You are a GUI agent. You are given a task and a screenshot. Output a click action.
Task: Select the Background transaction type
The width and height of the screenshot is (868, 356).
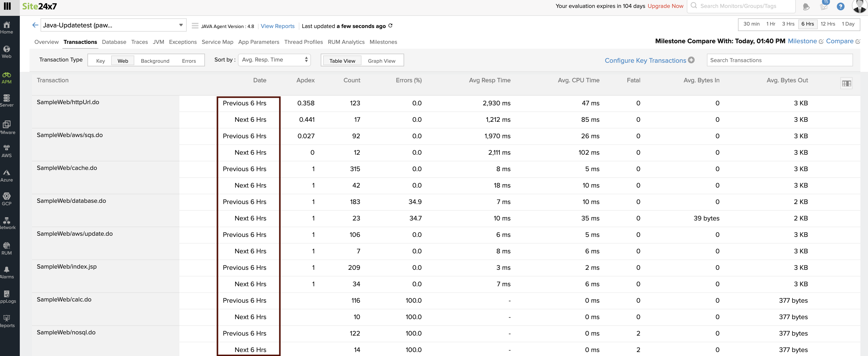155,61
